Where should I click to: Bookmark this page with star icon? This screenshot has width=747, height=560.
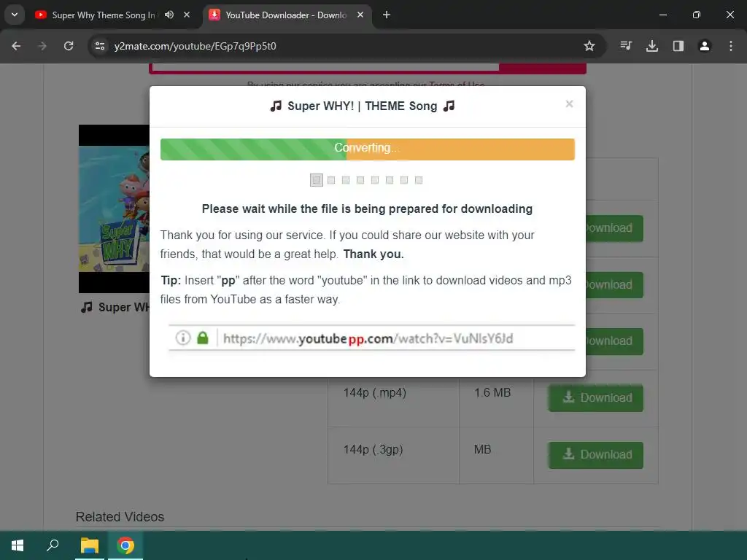pyautogui.click(x=589, y=46)
